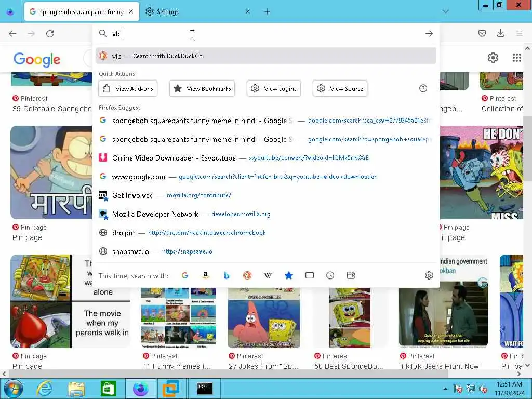Open the Patrick and SpongeBob snail meme thumbnail

264,317
